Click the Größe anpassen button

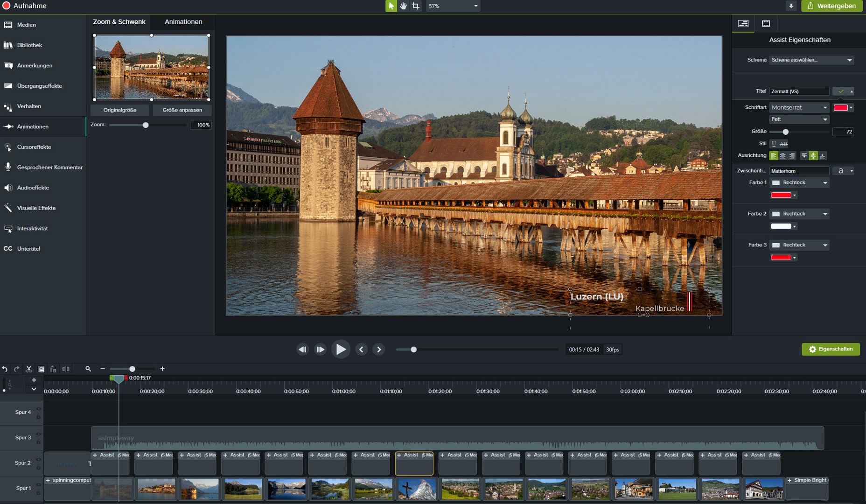[182, 110]
